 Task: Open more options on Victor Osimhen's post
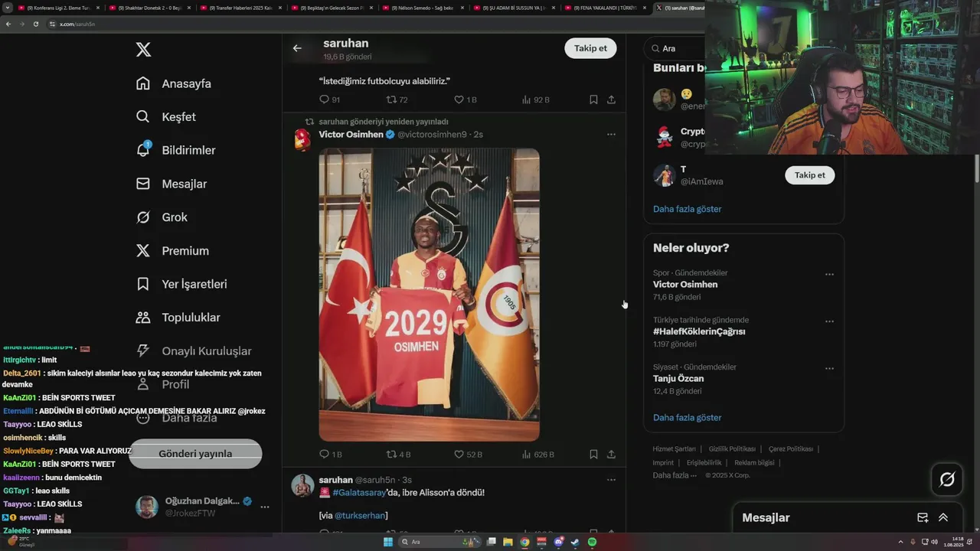(611, 135)
